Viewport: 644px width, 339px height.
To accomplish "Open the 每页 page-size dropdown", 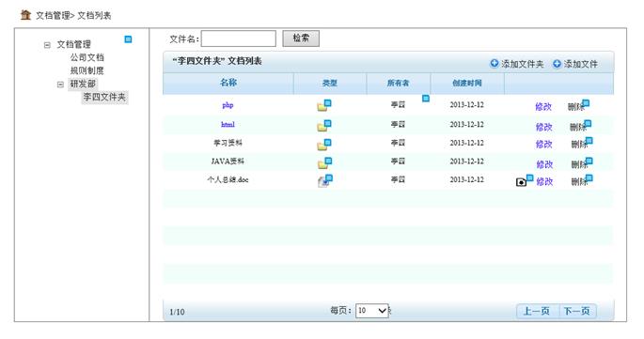I will click(x=372, y=311).
